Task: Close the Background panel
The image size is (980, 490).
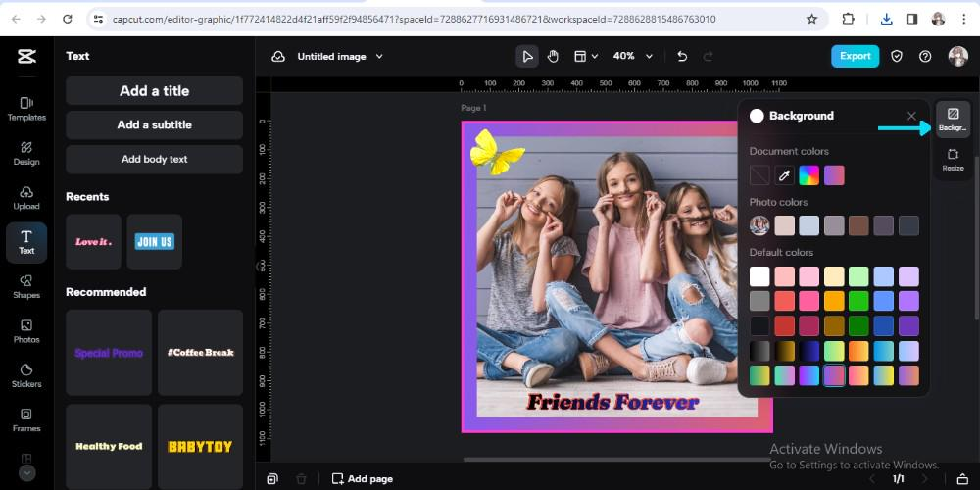Action: [x=911, y=116]
